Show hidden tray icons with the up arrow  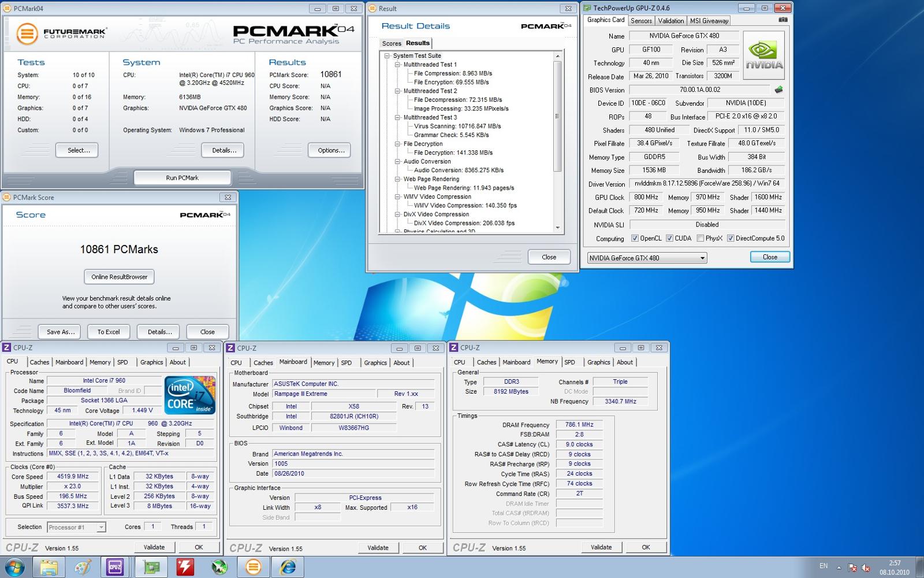pos(839,568)
